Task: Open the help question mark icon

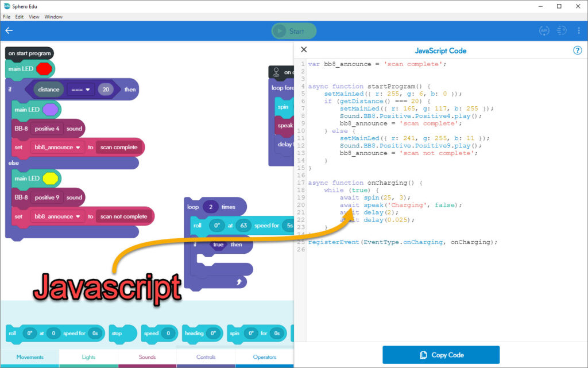Action: click(x=577, y=50)
